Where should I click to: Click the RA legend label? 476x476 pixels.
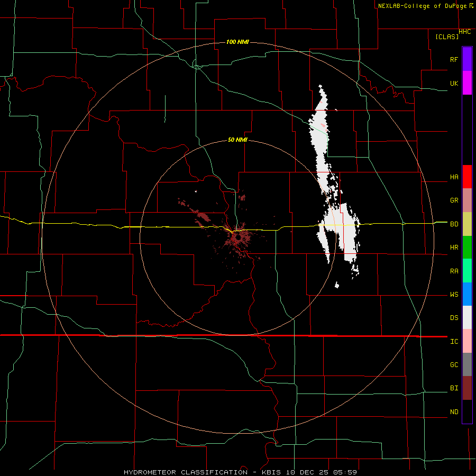[454, 271]
